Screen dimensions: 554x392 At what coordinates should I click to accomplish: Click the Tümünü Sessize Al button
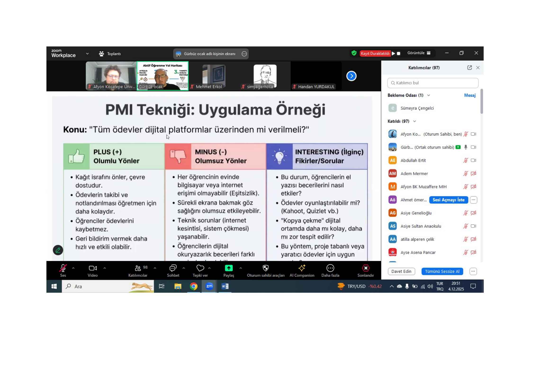pyautogui.click(x=442, y=271)
